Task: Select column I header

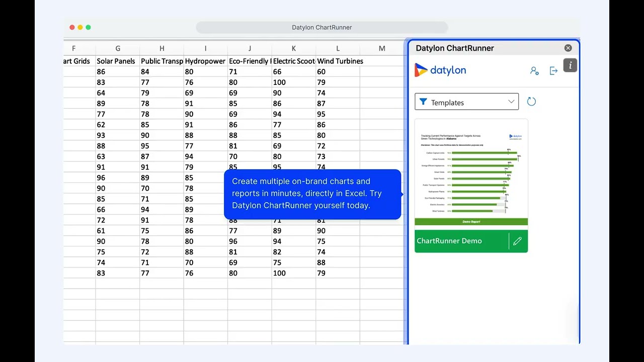Action: tap(205, 48)
